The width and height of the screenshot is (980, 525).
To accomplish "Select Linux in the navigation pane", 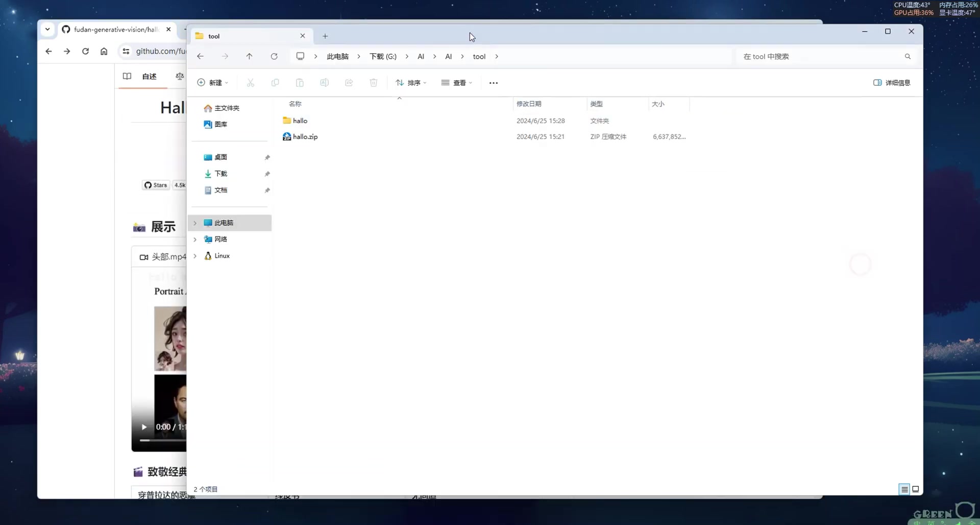I will 217,256.
